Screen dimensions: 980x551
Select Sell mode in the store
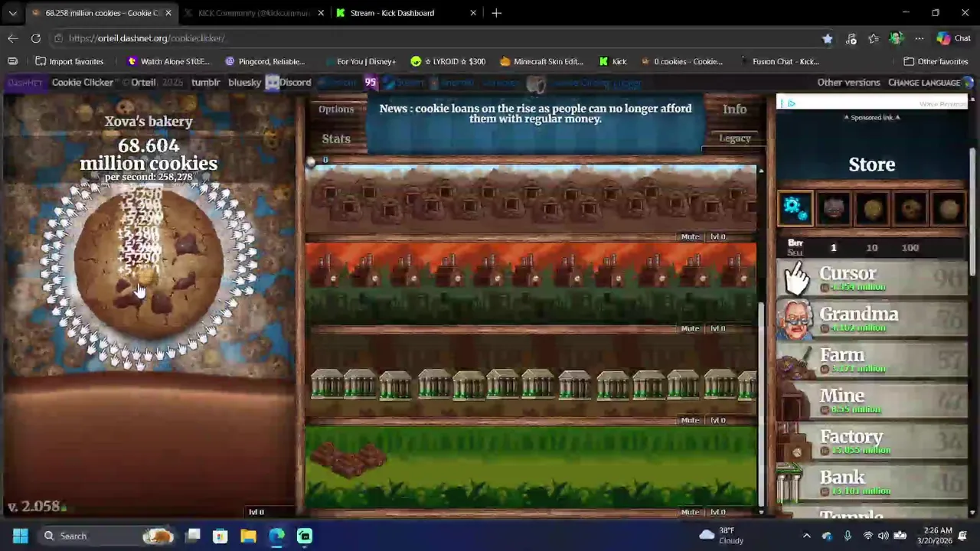[795, 253]
